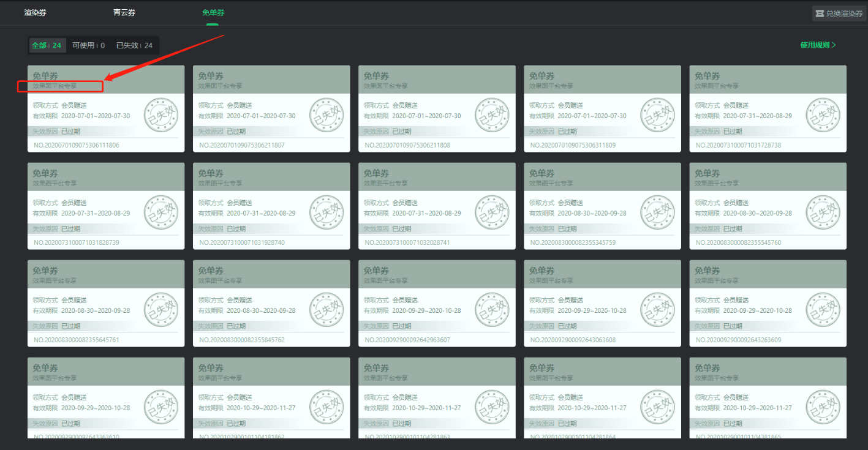
Task: Open the 使用规则 link text
Action: (x=814, y=45)
